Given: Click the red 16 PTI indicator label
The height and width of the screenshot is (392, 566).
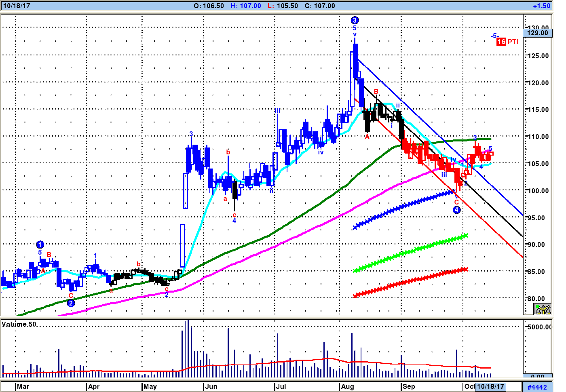Looking at the screenshot, I should click(x=507, y=42).
